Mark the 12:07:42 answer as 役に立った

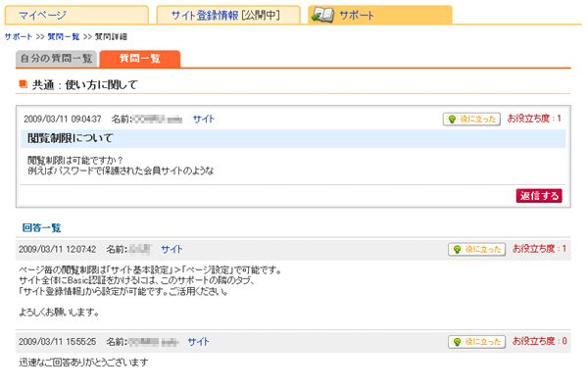tap(476, 249)
